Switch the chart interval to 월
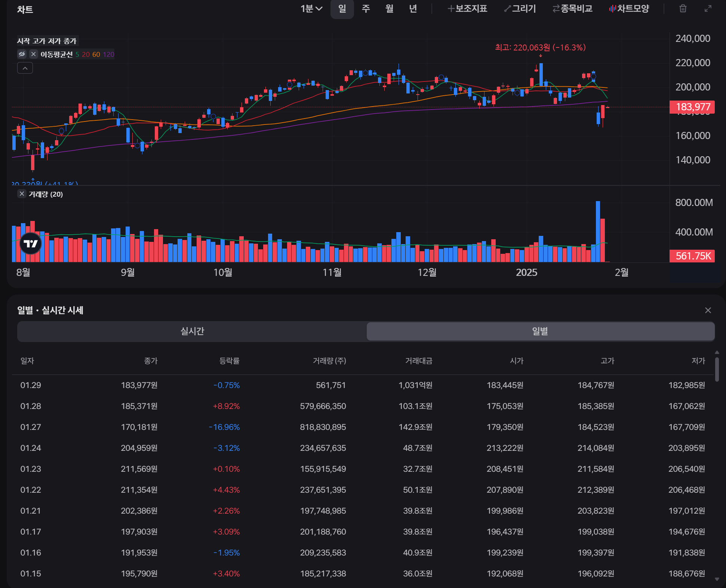This screenshot has width=726, height=588. [389, 9]
